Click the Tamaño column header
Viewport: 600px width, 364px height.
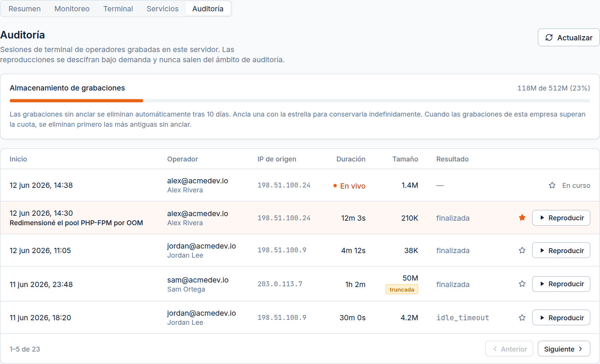pos(405,159)
